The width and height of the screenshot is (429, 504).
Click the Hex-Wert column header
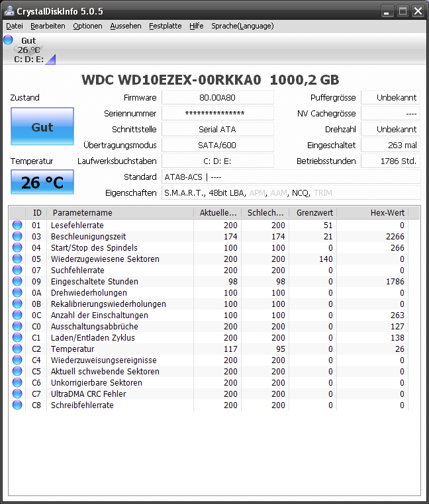pos(372,213)
